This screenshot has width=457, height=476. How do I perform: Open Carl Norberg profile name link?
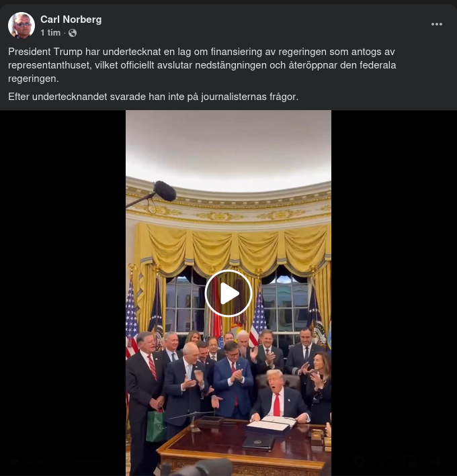71,19
